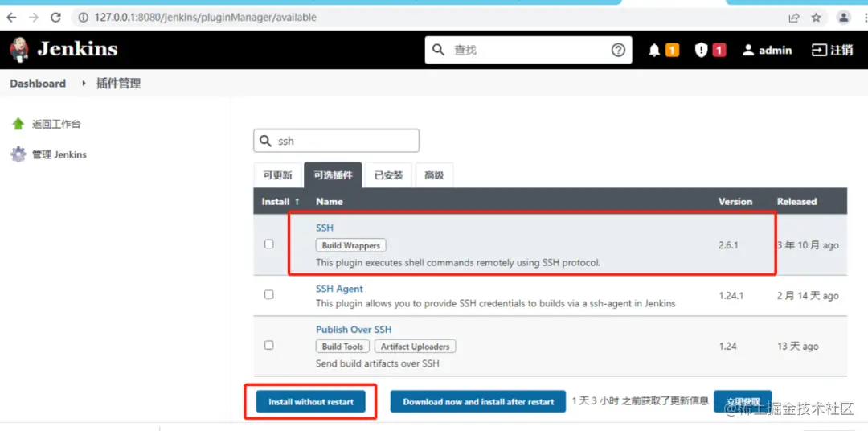Sort by the Install column header

pos(280,202)
